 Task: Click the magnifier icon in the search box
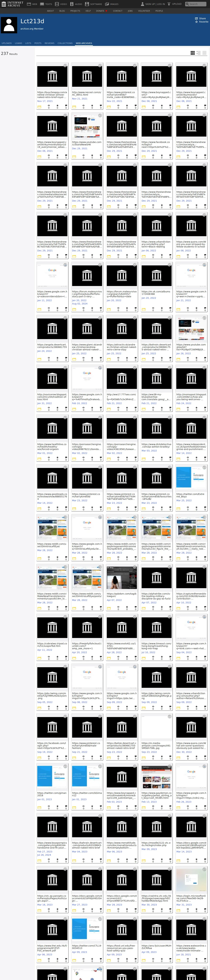[x=188, y=4]
